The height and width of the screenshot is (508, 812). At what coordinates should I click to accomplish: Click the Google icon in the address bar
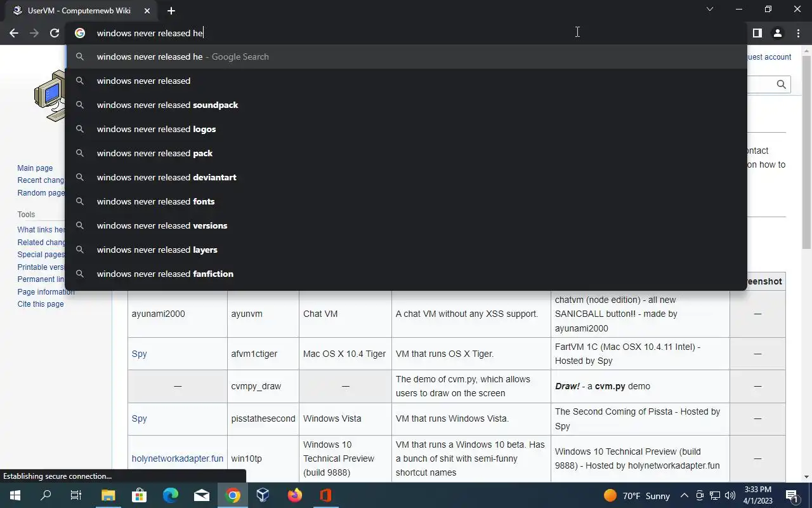tap(80, 33)
